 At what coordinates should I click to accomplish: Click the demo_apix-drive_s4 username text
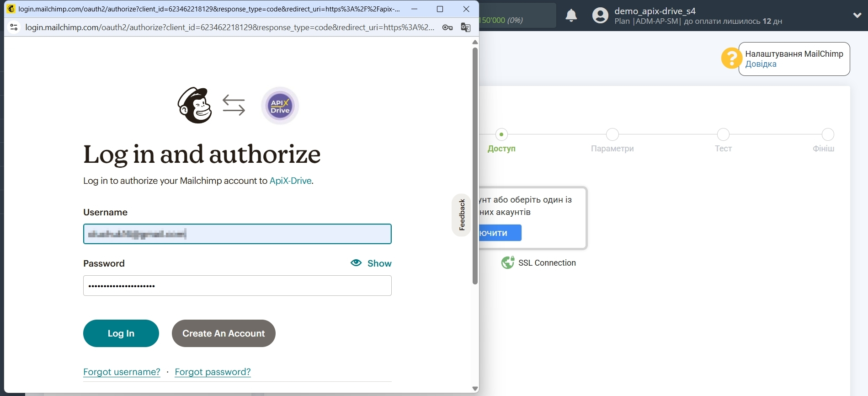tap(655, 11)
